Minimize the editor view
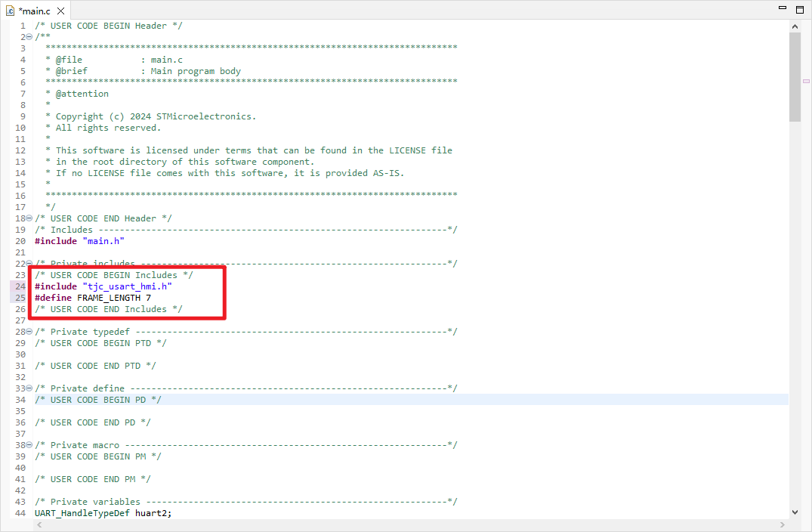 (x=783, y=10)
